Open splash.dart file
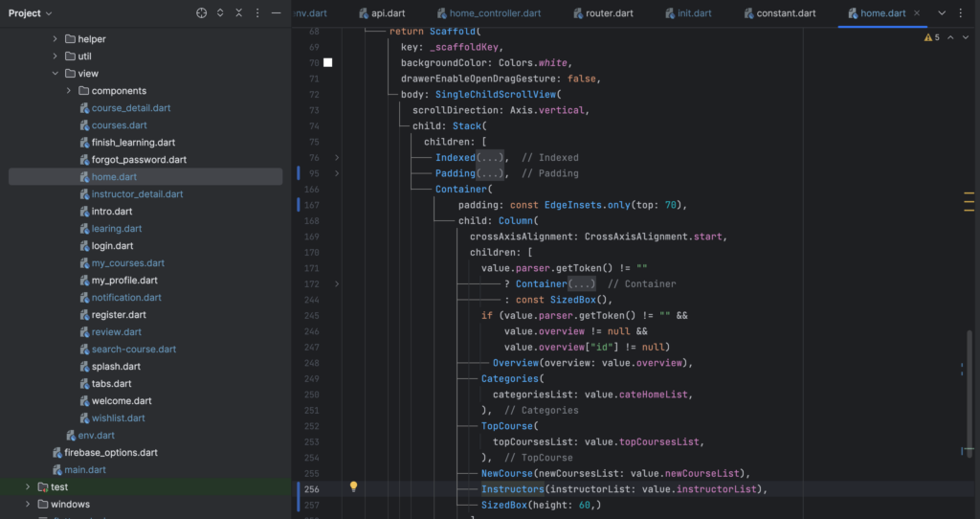The image size is (980, 519). (116, 367)
